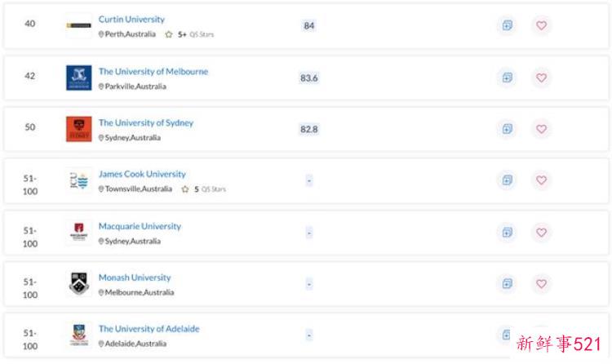The image size is (612, 364).
Task: Shortlist Curtin University with heart icon
Action: (541, 25)
